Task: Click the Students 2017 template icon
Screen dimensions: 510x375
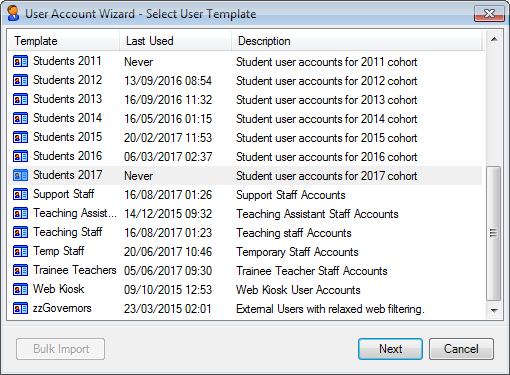Action: (x=20, y=176)
